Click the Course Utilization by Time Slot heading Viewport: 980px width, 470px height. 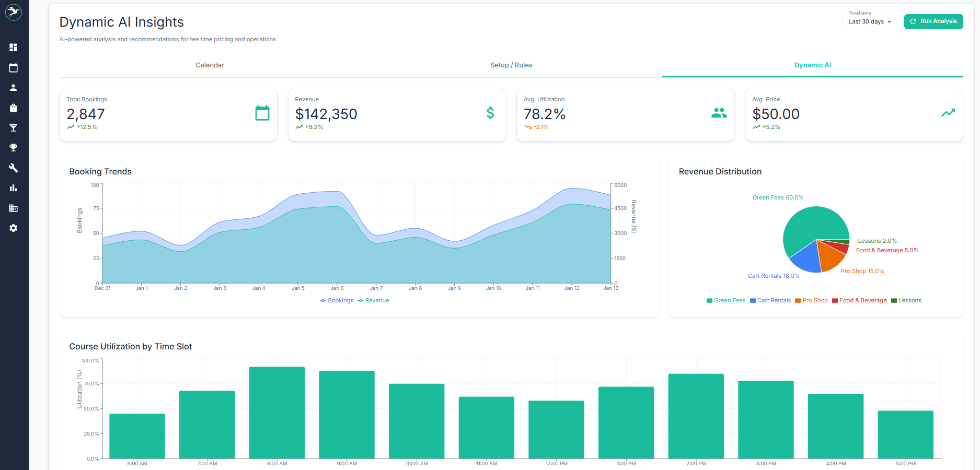131,347
